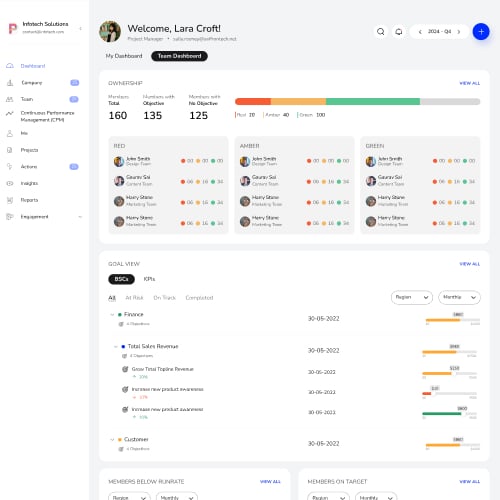Image resolution: width=500 pixels, height=500 pixels.
Task: View all in Goal View section
Action: (469, 264)
